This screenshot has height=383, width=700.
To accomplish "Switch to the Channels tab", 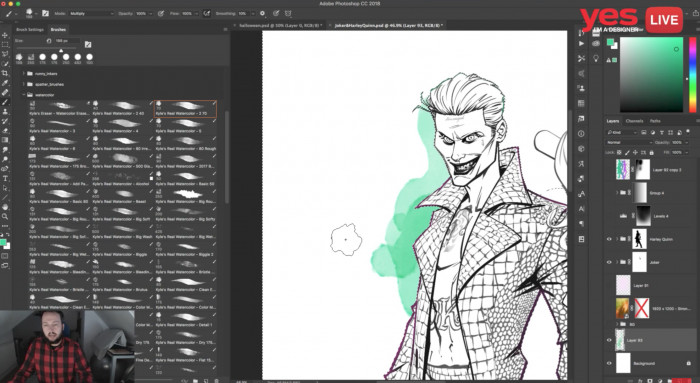I will (x=634, y=121).
